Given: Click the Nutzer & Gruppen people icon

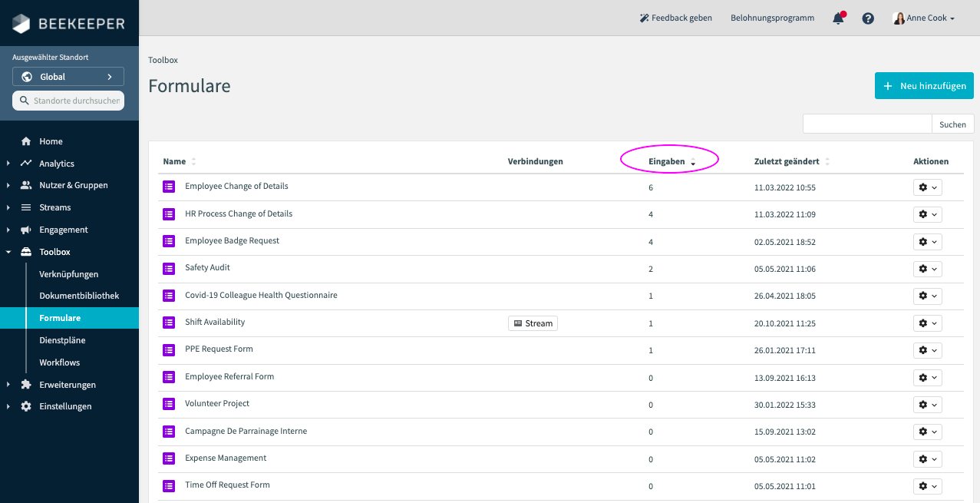Looking at the screenshot, I should (x=26, y=185).
